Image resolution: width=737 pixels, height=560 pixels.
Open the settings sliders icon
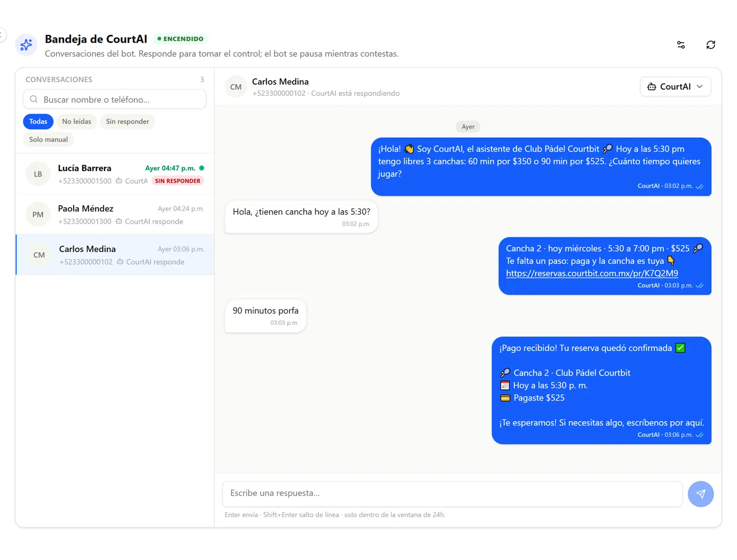(681, 45)
